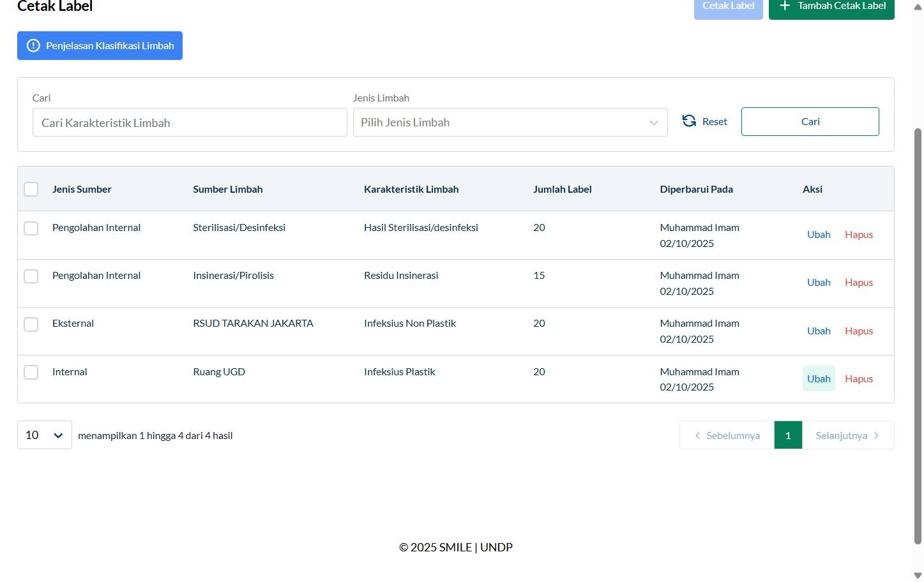The width and height of the screenshot is (924, 582).
Task: Check the Sterilisasi/Desinfeksi row checkbox
Action: 31,228
